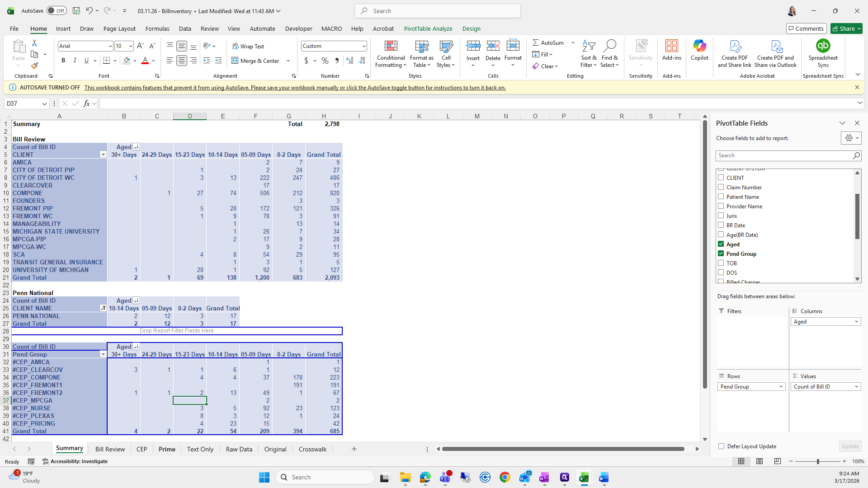Expand the font name dropdown showing Arial
This screenshot has width=868, height=488.
110,46
